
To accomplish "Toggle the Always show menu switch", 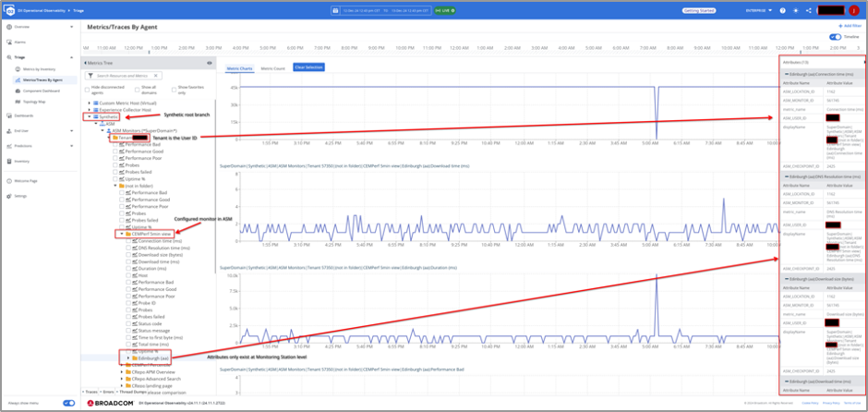I will [x=68, y=404].
